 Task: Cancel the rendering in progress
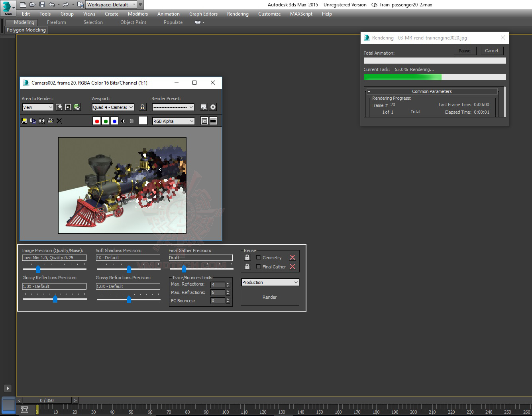(491, 51)
